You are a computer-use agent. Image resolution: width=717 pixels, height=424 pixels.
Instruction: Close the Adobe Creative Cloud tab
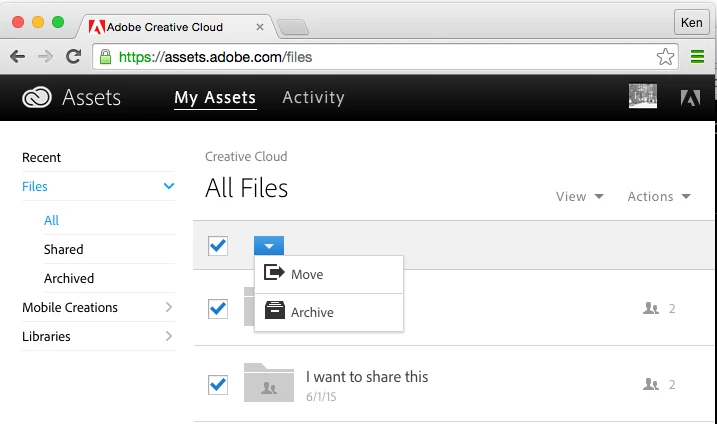coord(260,27)
